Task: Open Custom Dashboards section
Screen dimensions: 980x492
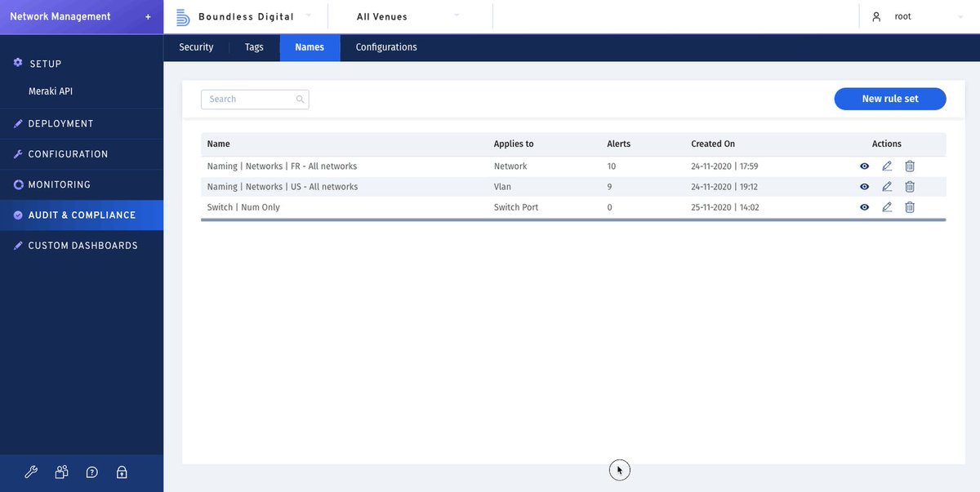Action: 82,246
